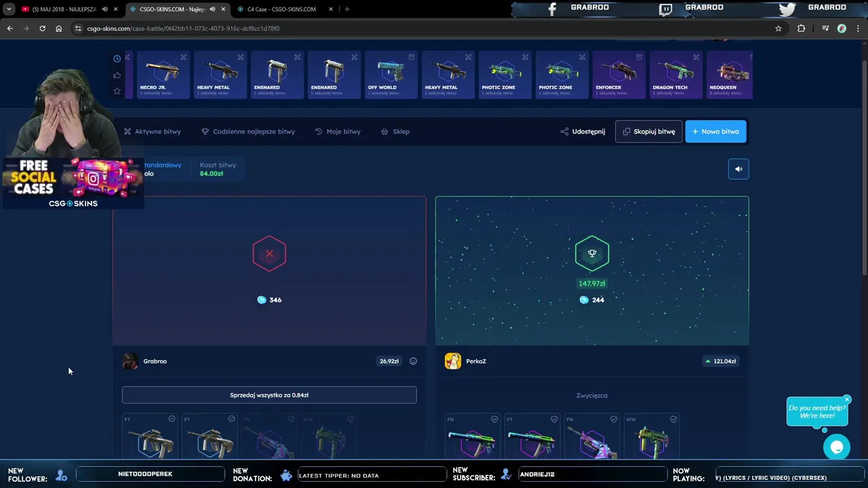Toggle PerkoZ's WW skin checkmark
This screenshot has width=868, height=488.
[x=673, y=420]
